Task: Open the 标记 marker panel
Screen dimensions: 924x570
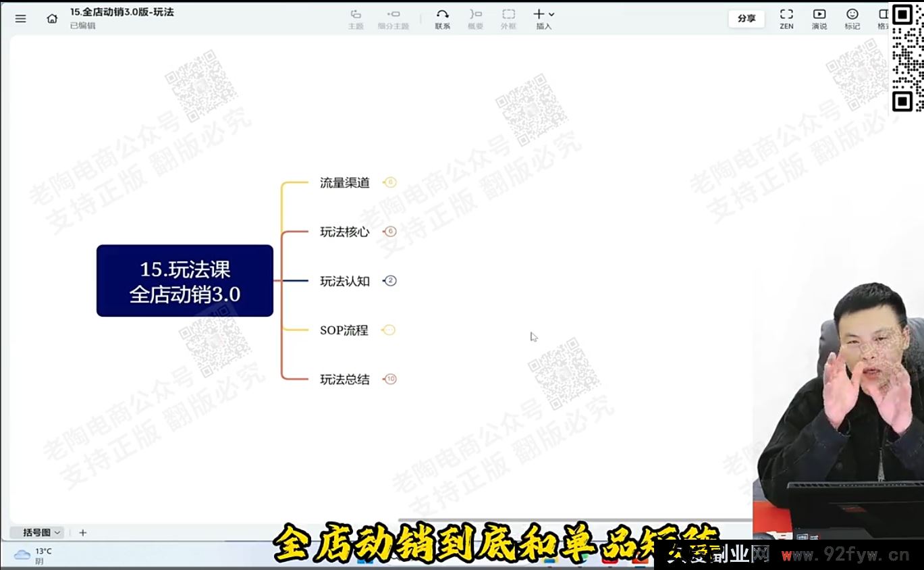Action: pos(852,18)
